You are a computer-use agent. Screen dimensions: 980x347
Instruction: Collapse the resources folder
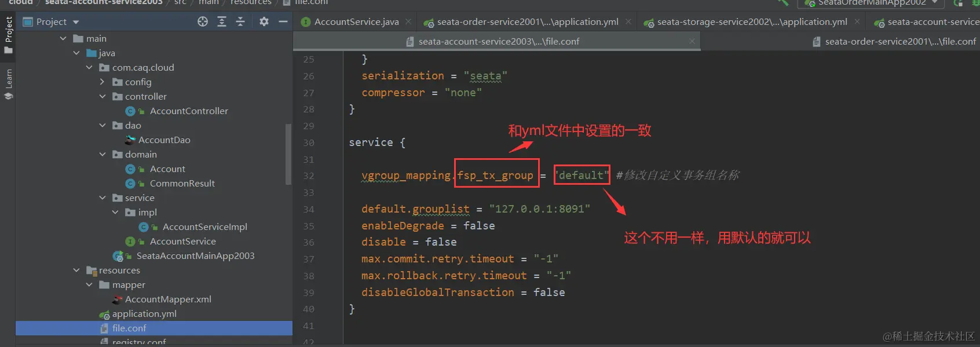click(76, 270)
